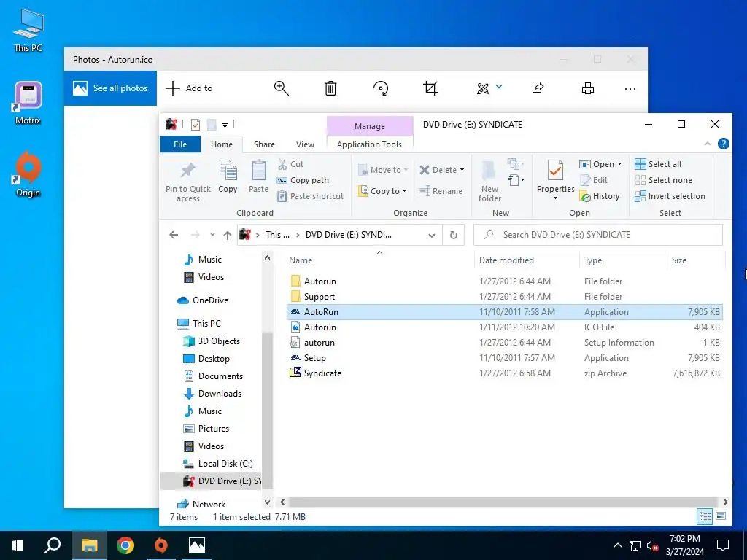Click the blue Help question icon
747x560 pixels.
click(x=723, y=144)
